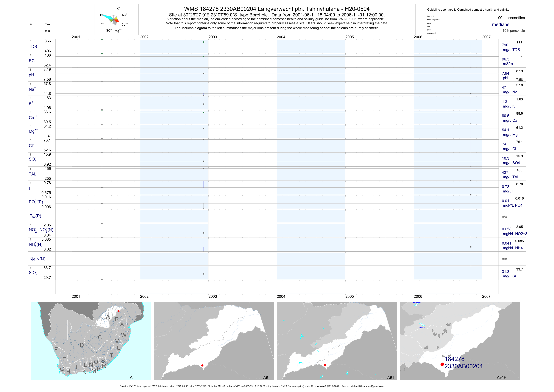This screenshot has width=554, height=392.
Task: Click the guideline colour scale legend bar
Action: point(425,25)
